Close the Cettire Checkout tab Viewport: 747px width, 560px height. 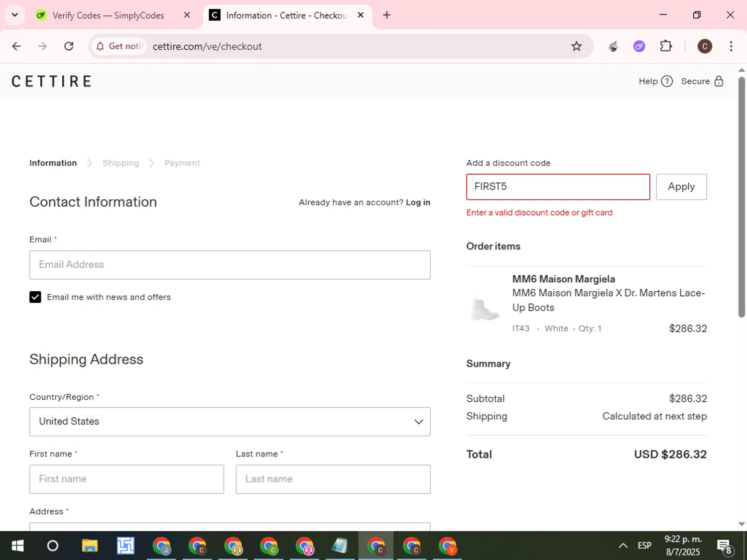click(x=361, y=15)
